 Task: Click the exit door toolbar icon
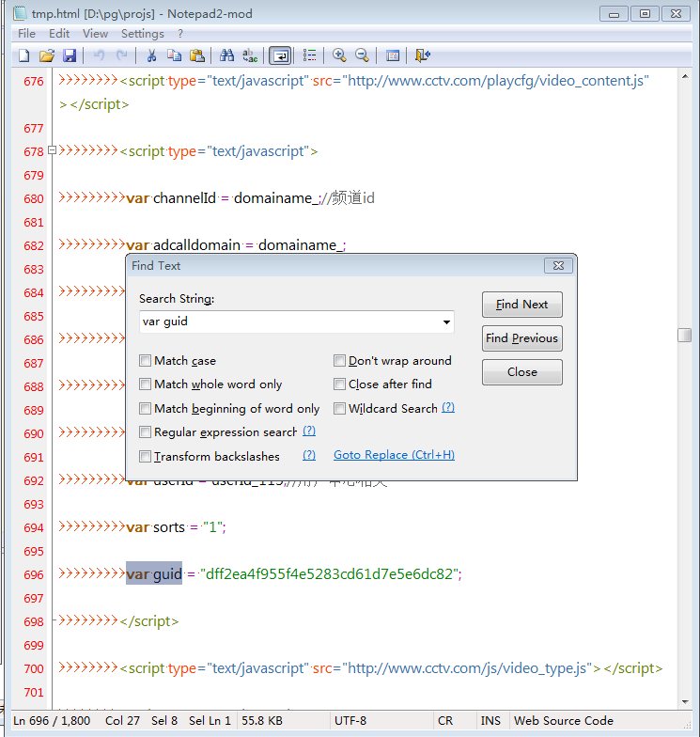pyautogui.click(x=423, y=56)
